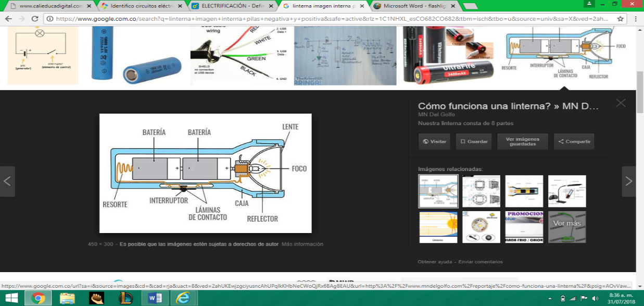The width and height of the screenshot is (644, 306).
Task: Click the Más información copyright link
Action: pos(302,244)
